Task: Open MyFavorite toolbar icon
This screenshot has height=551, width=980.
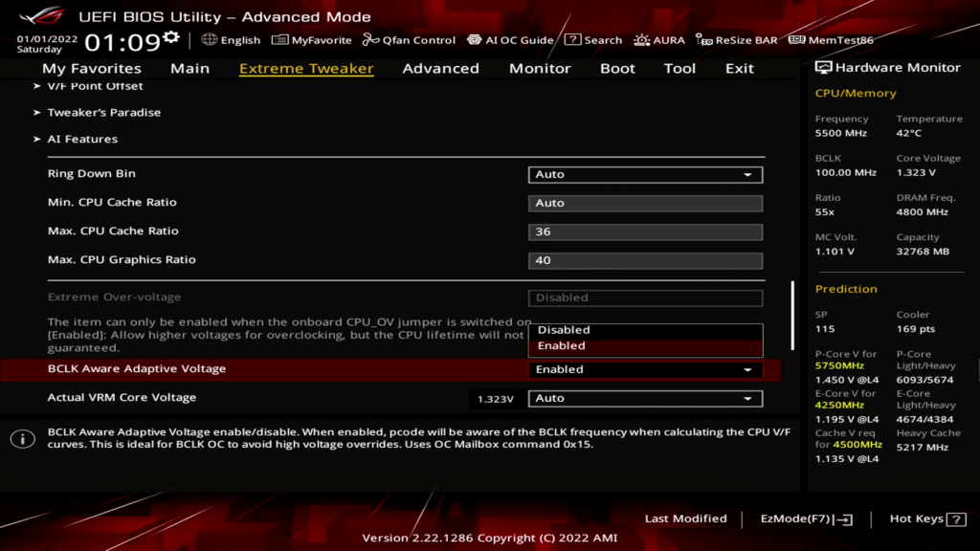Action: pos(279,40)
